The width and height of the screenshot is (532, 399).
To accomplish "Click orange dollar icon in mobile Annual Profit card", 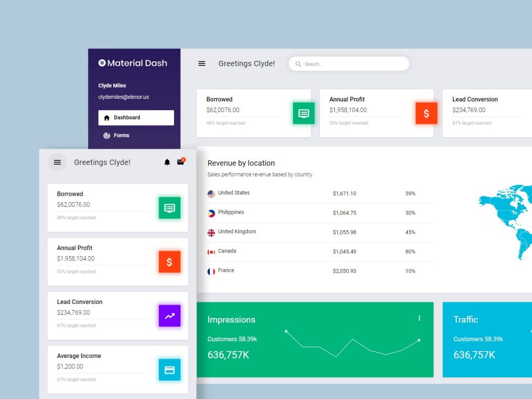I will coord(170,262).
